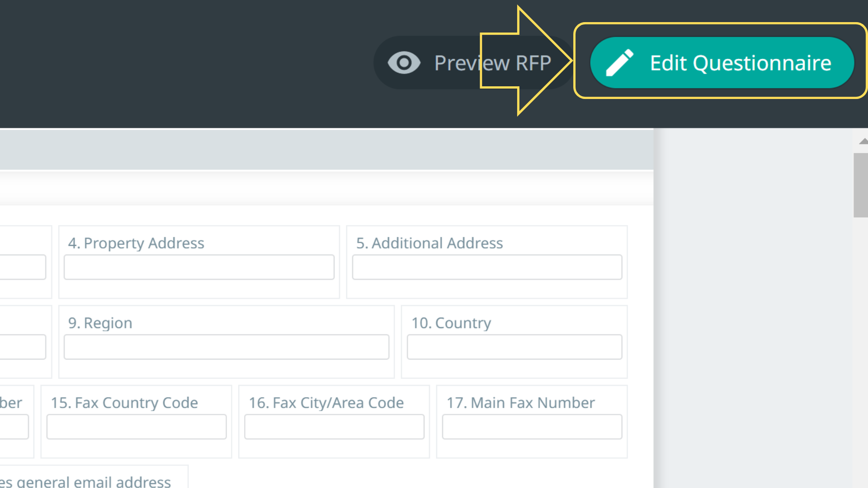868x488 pixels.
Task: Focus the Fax Country Code field
Action: tap(136, 427)
